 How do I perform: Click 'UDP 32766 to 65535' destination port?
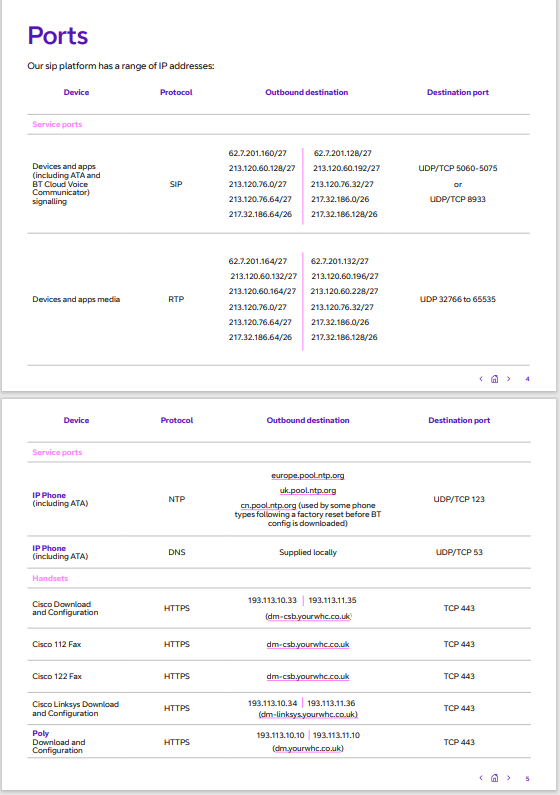pyautogui.click(x=458, y=299)
